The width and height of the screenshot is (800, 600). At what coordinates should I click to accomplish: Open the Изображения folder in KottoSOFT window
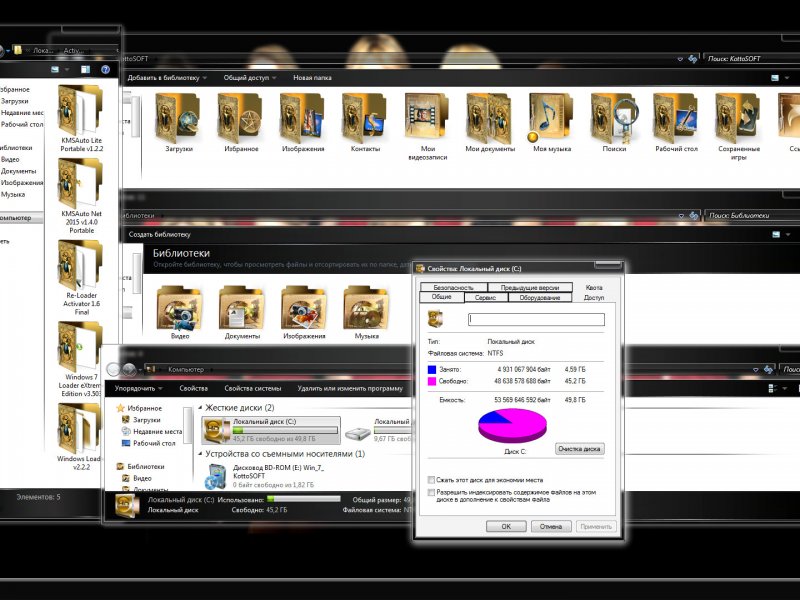click(303, 118)
